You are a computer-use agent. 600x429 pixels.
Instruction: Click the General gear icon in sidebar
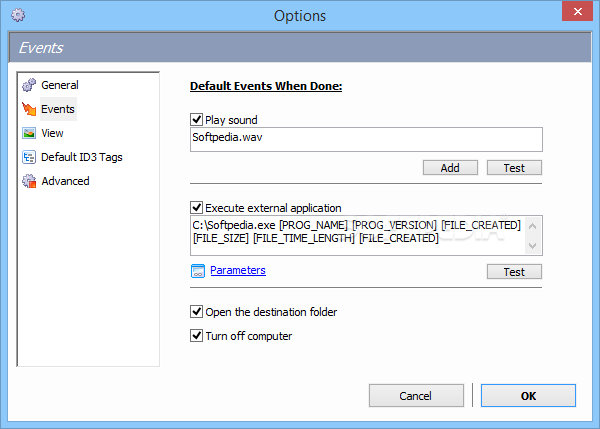point(29,85)
